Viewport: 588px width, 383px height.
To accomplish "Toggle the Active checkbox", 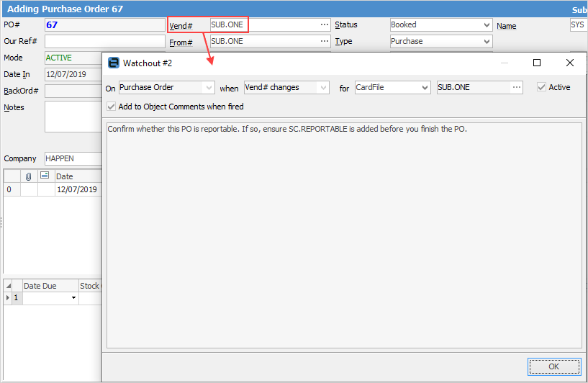I will 541,87.
